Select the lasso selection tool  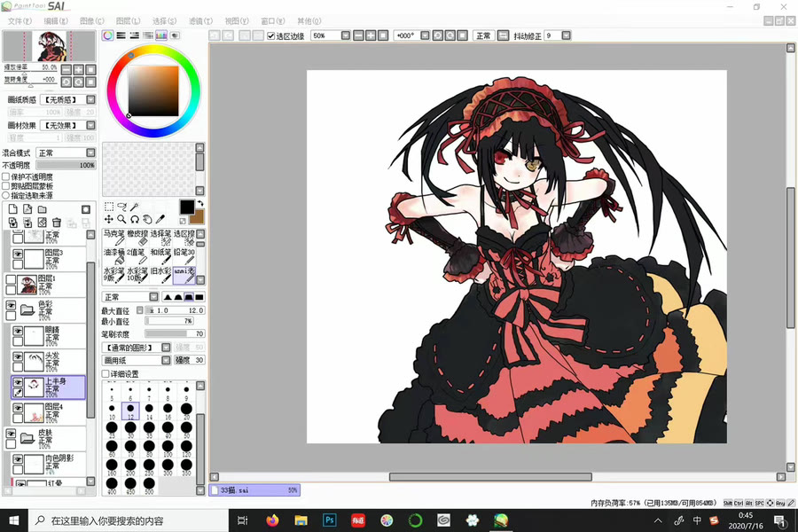point(121,207)
